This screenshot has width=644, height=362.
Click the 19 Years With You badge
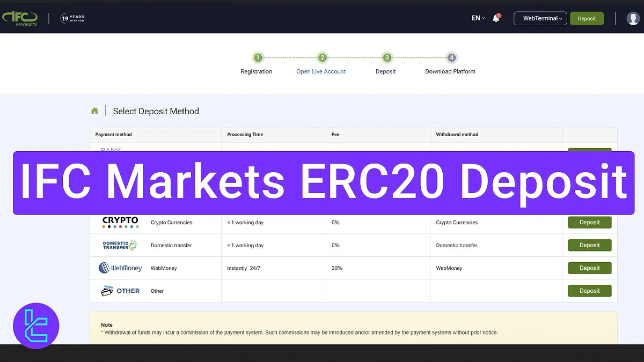(72, 18)
